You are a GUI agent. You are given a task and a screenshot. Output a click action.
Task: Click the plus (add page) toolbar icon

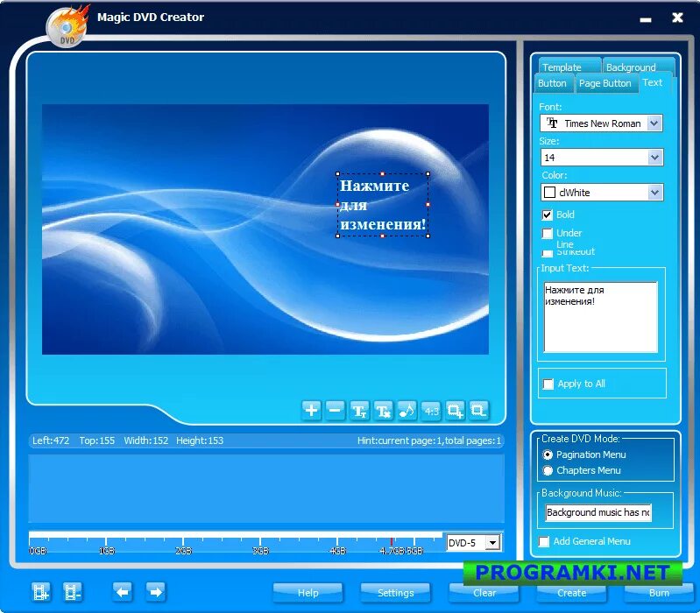click(312, 410)
